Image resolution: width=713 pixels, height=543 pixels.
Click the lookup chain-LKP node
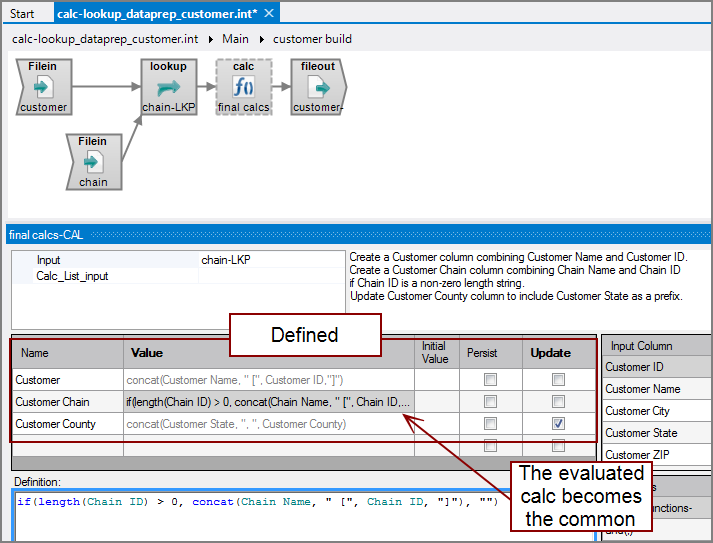167,87
